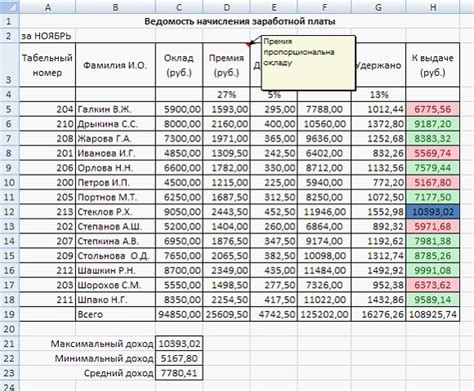This screenshot has width=474, height=391.
Task: Select the accrued cell 11484,00
Action: tap(324, 270)
